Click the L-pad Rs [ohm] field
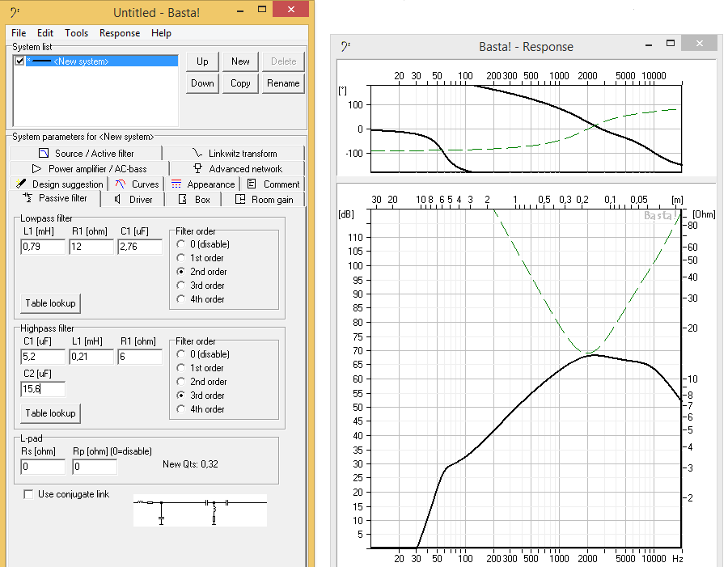 click(43, 467)
